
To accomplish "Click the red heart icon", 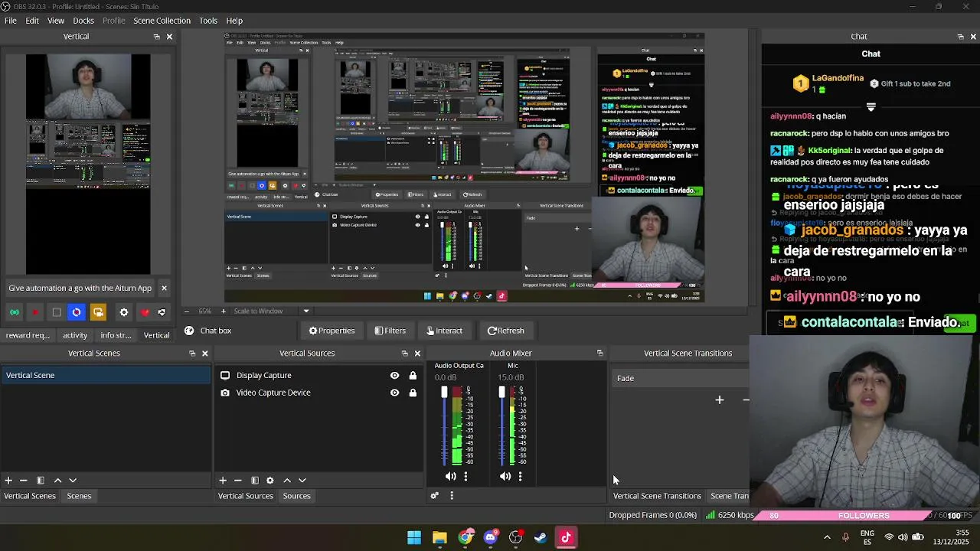I will coord(145,312).
